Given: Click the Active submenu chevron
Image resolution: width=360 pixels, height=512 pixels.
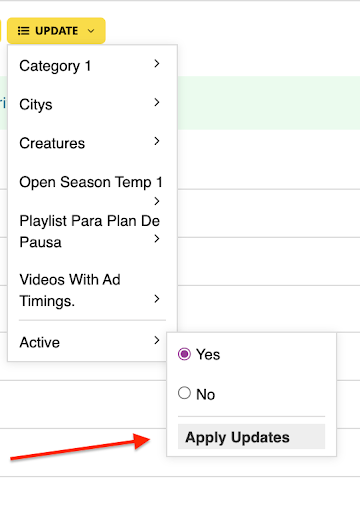Looking at the screenshot, I should pyautogui.click(x=157, y=340).
